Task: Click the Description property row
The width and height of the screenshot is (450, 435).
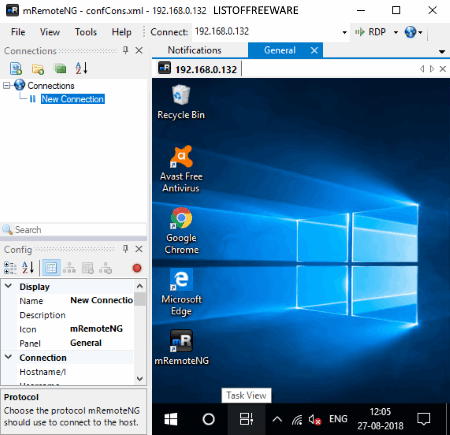Action: click(x=75, y=315)
